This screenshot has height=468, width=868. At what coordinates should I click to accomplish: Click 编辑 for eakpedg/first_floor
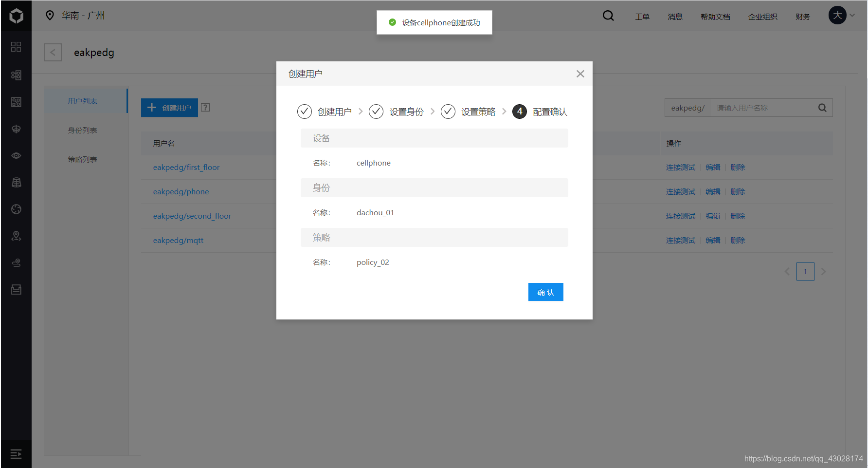[x=713, y=168]
